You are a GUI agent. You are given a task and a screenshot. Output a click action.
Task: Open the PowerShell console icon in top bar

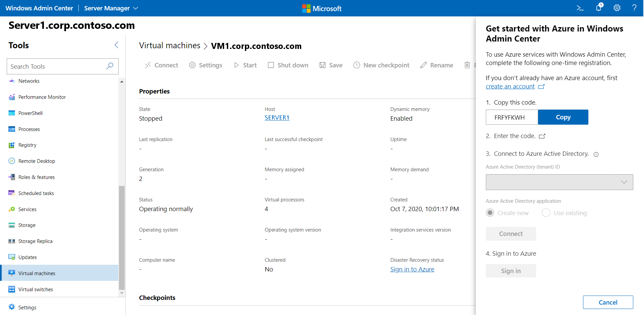click(x=580, y=8)
